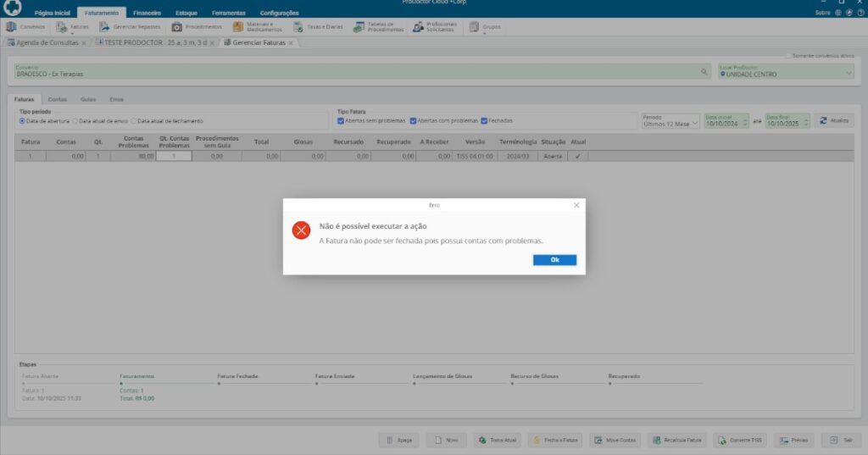
Task: Click the Procedimentos toolbar icon
Action: [198, 27]
